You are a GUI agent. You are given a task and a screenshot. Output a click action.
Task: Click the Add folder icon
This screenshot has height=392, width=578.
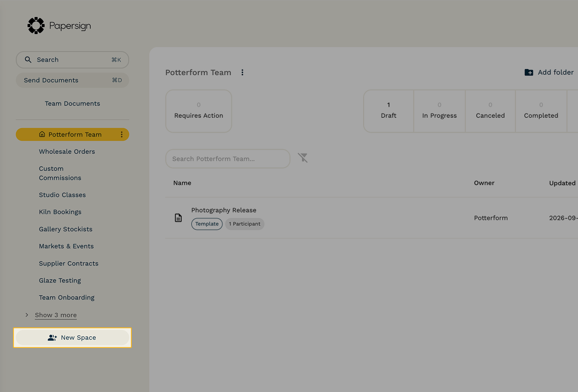click(528, 72)
